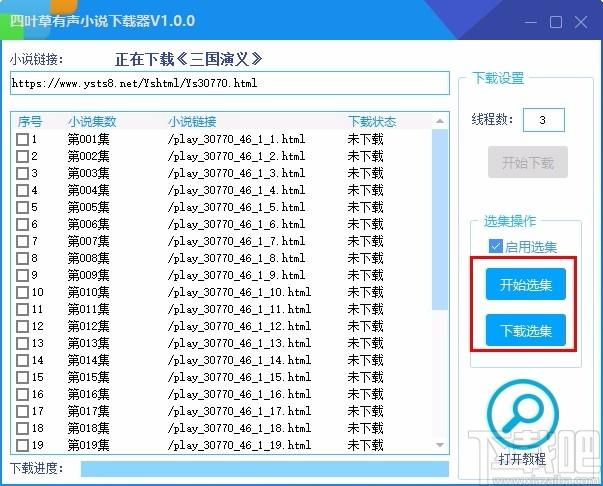The height and width of the screenshot is (486, 603).
Task: Click the 下载进度 progress bar
Action: coord(265,469)
